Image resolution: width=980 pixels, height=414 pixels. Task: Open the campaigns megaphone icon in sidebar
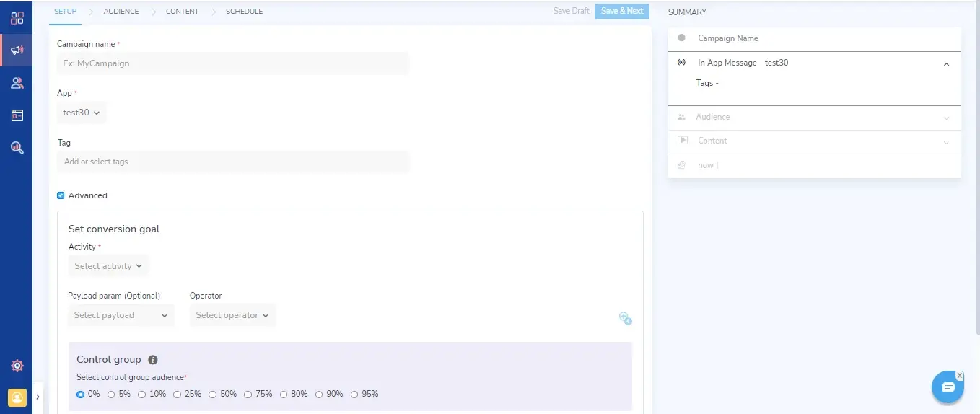pyautogui.click(x=17, y=50)
